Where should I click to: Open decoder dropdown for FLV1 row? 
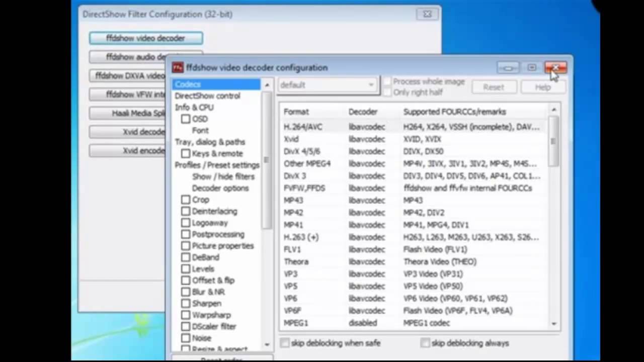367,249
